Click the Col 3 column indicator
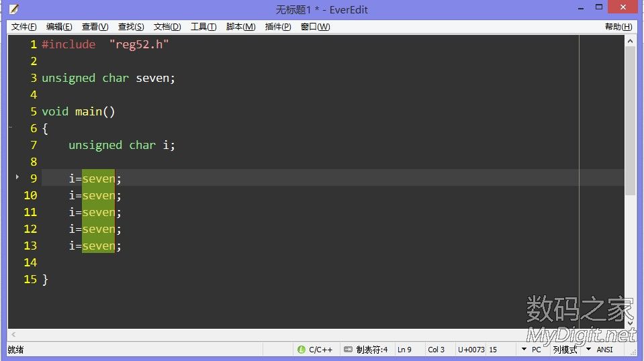This screenshot has width=644, height=361. click(436, 350)
